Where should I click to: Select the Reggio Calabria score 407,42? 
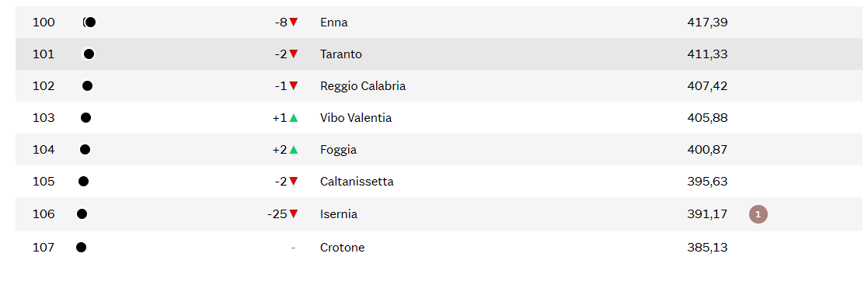[707, 85]
